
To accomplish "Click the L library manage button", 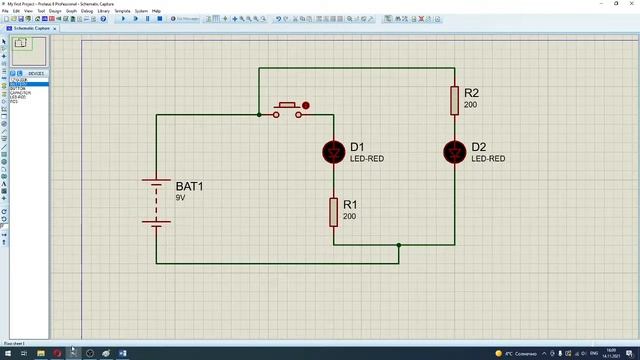I will point(19,73).
